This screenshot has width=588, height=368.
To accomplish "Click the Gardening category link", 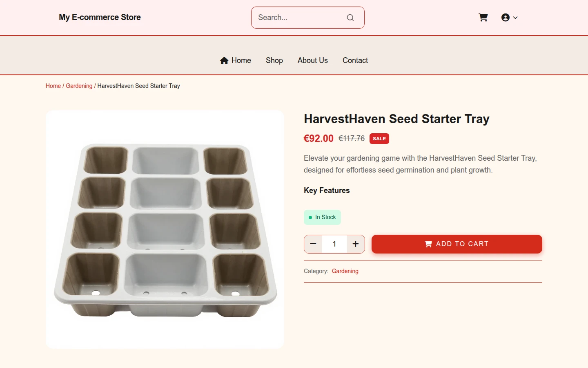I will point(345,271).
